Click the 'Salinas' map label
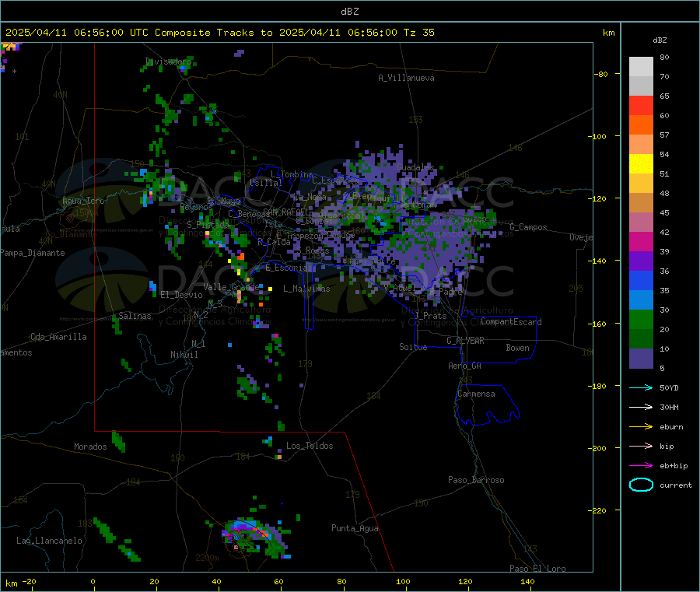The width and height of the screenshot is (700, 592). coord(135,316)
